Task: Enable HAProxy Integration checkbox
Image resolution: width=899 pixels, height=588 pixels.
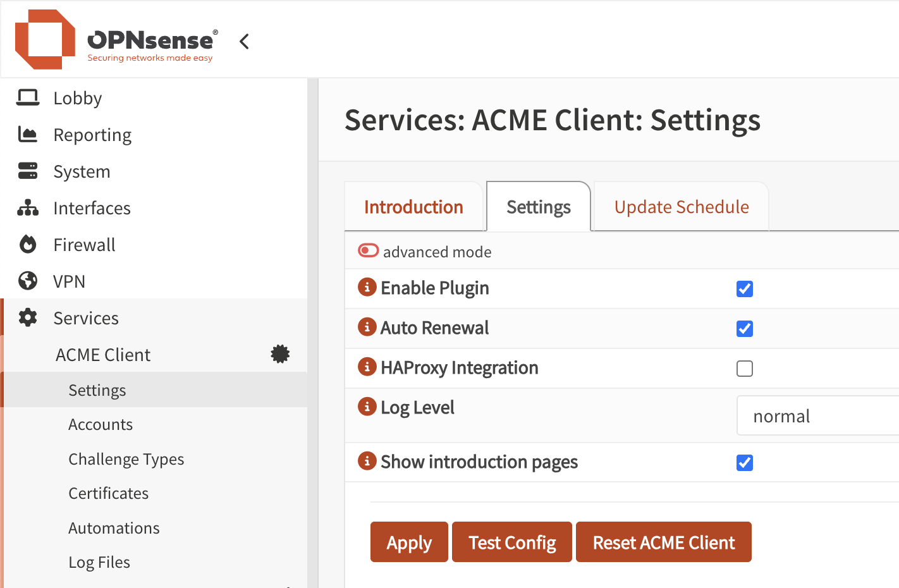Action: point(745,369)
